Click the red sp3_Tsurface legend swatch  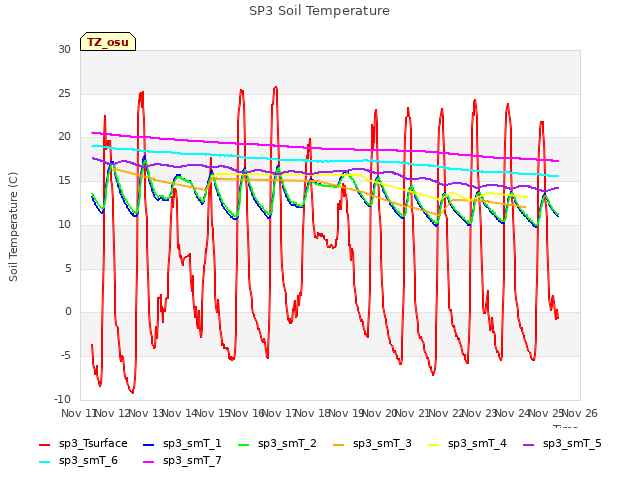click(44, 444)
